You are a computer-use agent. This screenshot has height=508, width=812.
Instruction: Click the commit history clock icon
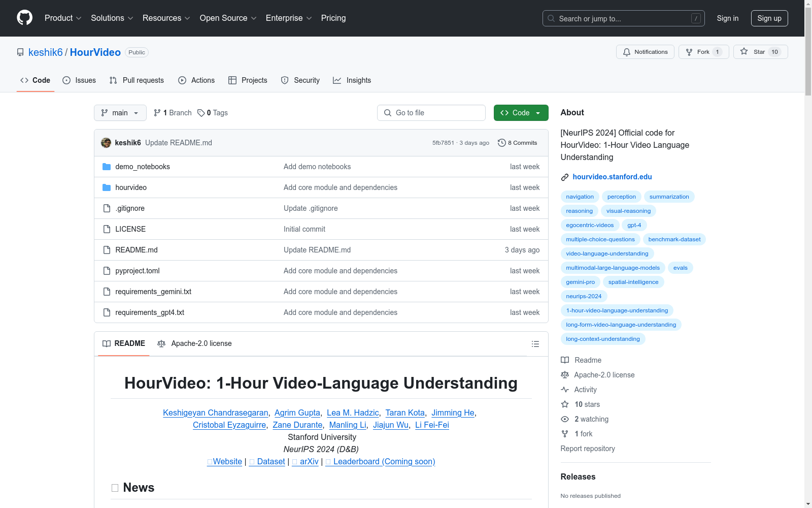tap(501, 143)
